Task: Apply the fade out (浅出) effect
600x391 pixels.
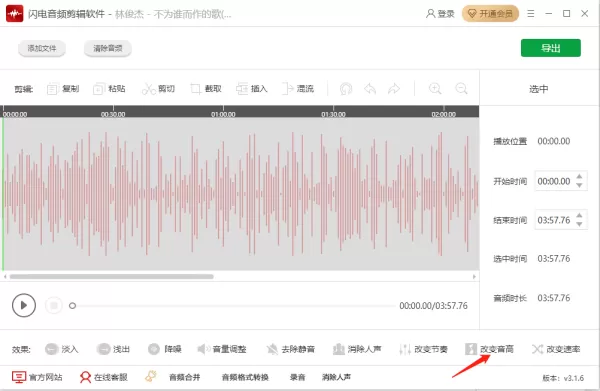Action: click(113, 349)
